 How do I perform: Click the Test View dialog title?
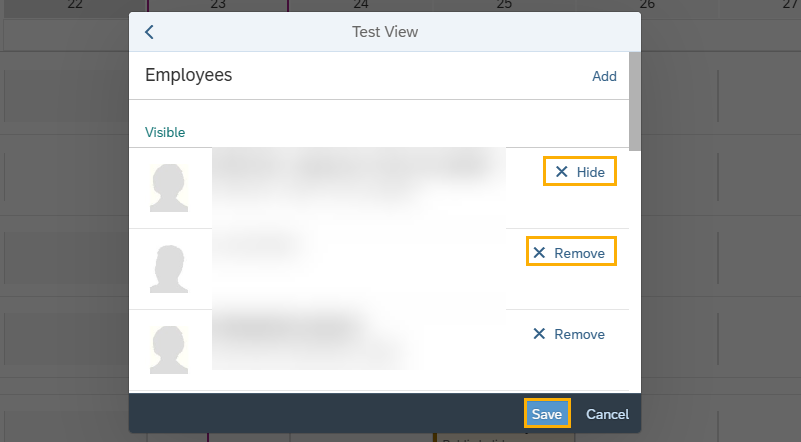385,32
